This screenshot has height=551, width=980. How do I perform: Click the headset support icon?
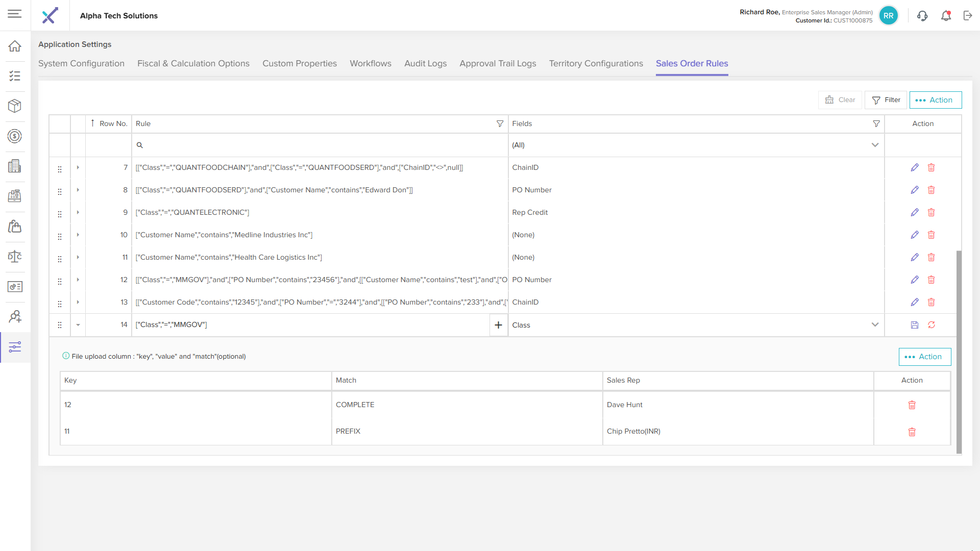[x=922, y=16]
